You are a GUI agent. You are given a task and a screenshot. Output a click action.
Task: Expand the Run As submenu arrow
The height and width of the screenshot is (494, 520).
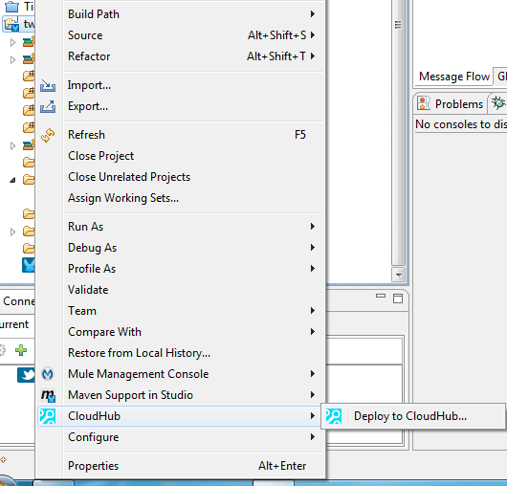click(312, 227)
